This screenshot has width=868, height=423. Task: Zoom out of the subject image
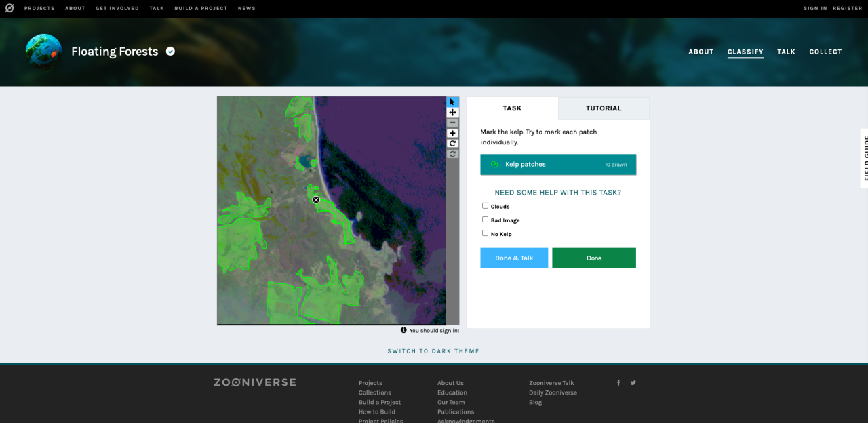click(452, 123)
